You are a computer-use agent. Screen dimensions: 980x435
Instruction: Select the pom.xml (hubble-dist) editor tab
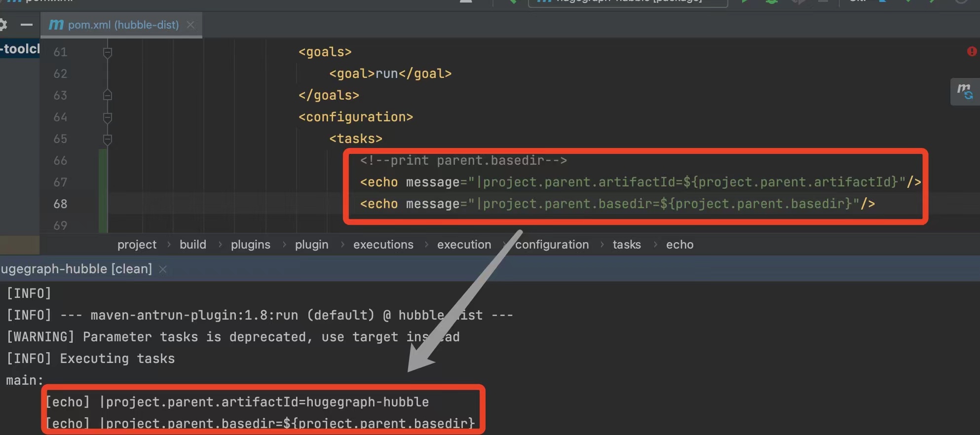121,25
